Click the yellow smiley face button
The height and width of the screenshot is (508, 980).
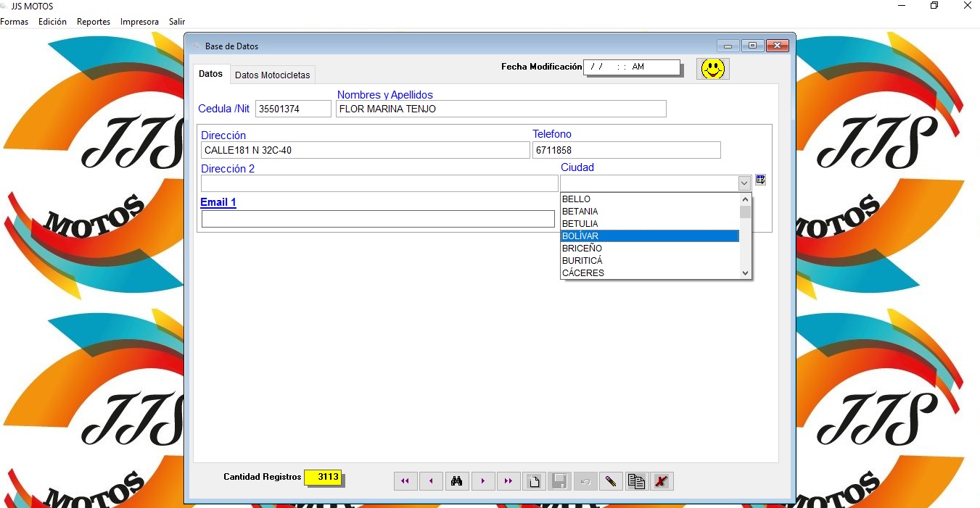point(713,69)
